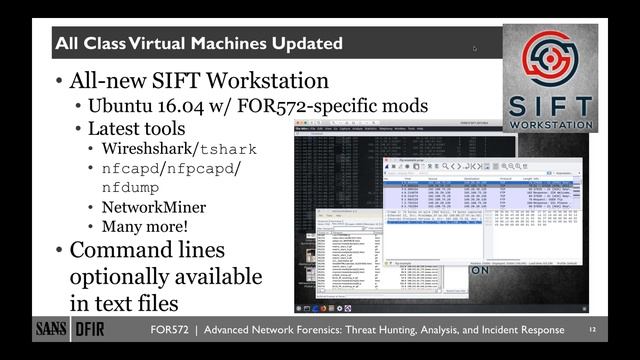Select the highlighted line in the packet details pane
Image resolution: width=640 pixels, height=360 pixels.
[x=434, y=222]
